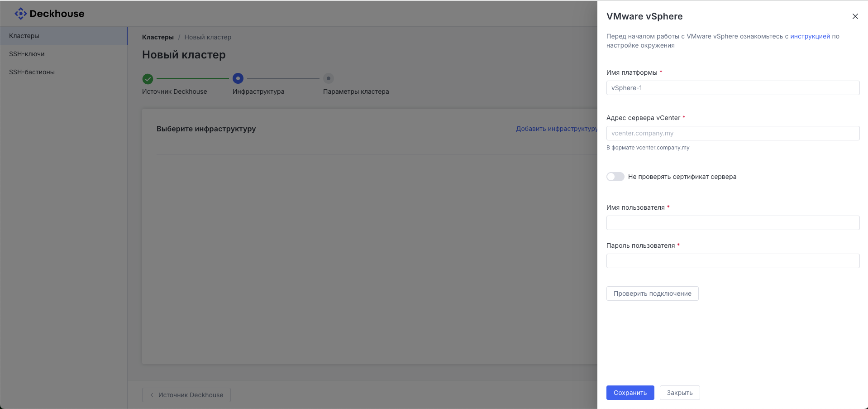Click the Источник Deckhouse step label

pos(174,91)
